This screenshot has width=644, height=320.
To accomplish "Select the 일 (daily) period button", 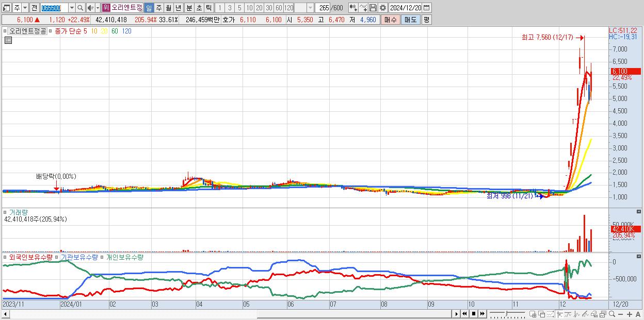I will (149, 8).
